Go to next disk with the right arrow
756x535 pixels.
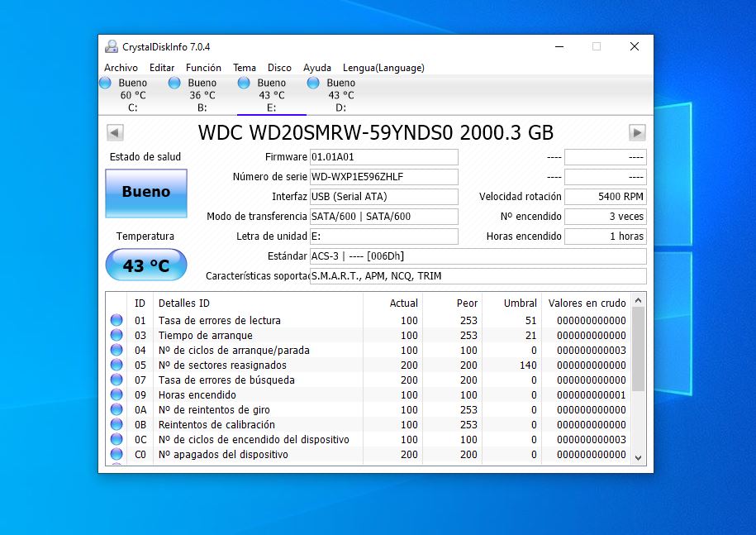[x=637, y=132]
